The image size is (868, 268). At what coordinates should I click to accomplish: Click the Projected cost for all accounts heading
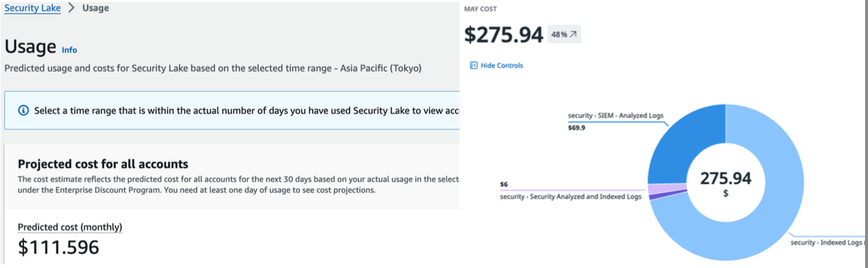coord(103,164)
